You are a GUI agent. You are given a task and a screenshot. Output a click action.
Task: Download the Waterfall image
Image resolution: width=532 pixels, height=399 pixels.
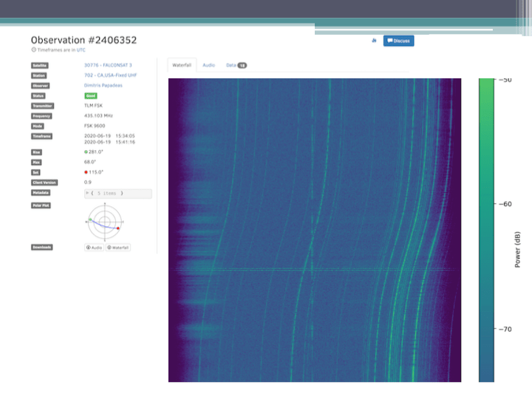click(118, 248)
